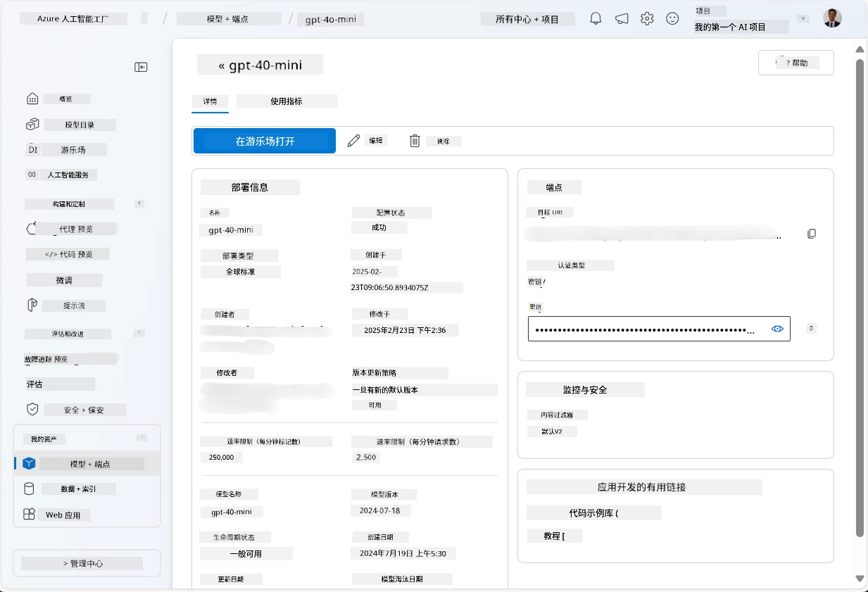Open announcements megaphone icon
The image size is (868, 592).
click(622, 19)
